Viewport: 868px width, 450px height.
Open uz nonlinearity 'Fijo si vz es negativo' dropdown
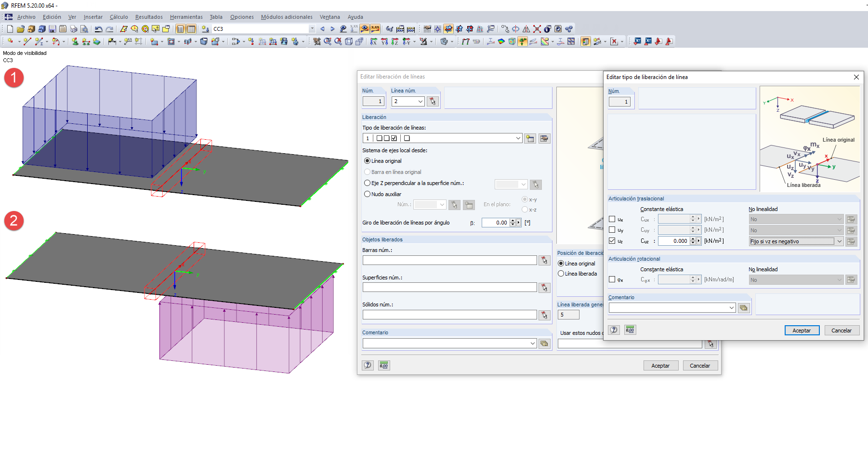(840, 241)
